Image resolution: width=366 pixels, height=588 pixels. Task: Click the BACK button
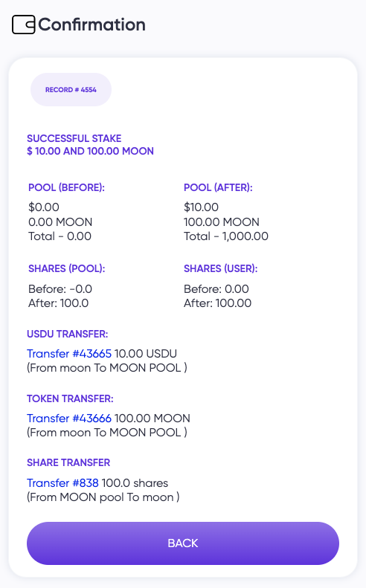coord(183,543)
